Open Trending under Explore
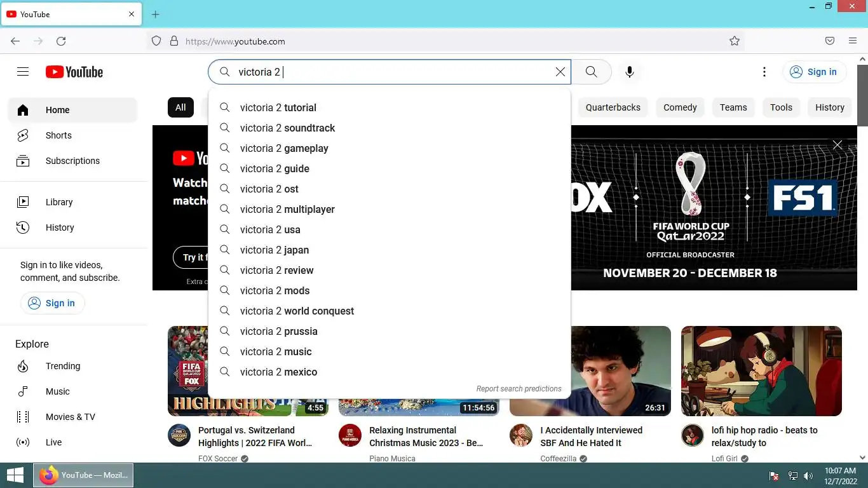Screen dimensions: 868x488 72,366
